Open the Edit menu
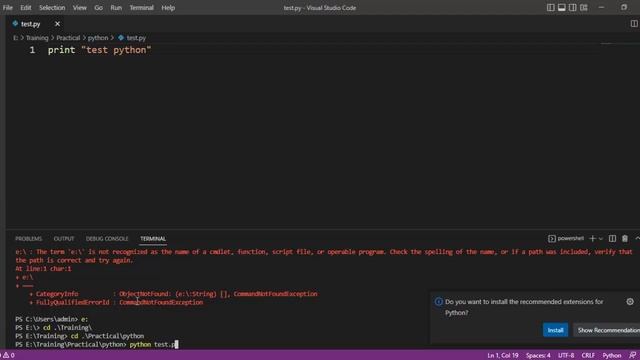The width and height of the screenshot is (640, 360). pyautogui.click(x=26, y=8)
